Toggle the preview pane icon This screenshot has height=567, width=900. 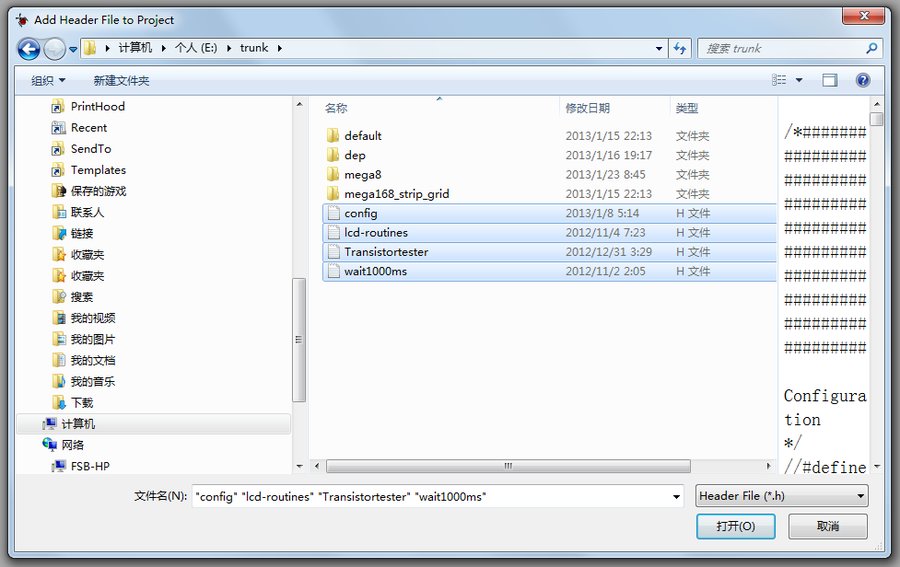click(x=829, y=80)
